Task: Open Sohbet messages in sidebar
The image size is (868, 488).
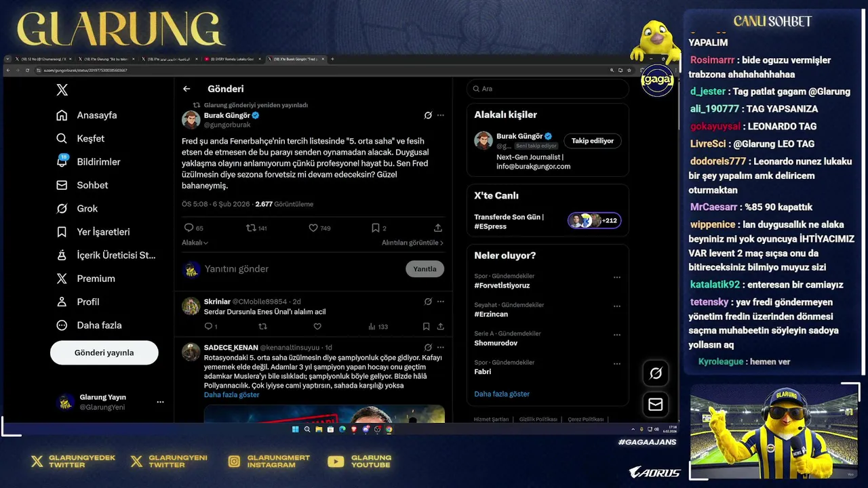Action: 82,185
